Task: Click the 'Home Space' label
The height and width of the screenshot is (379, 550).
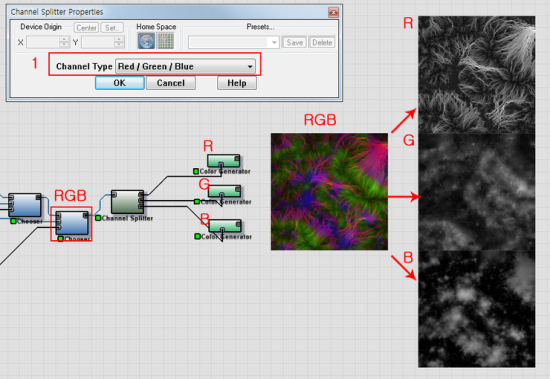Action: 156,27
